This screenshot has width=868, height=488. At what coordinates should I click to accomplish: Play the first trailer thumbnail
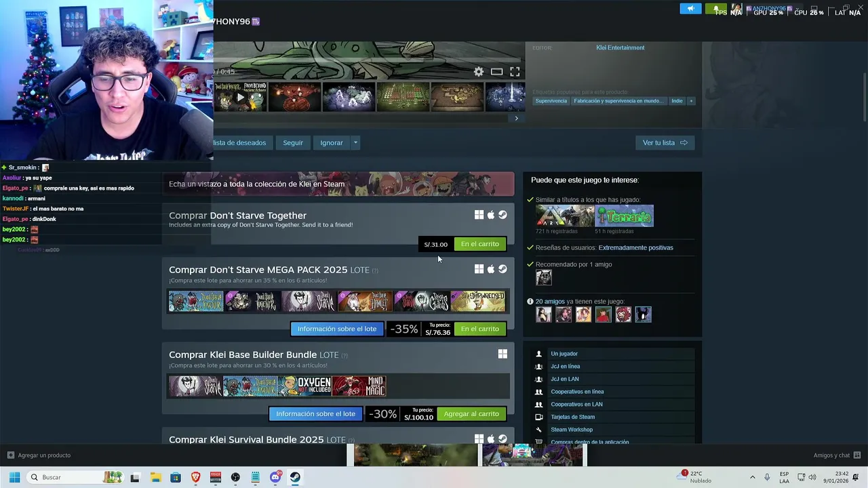point(240,97)
